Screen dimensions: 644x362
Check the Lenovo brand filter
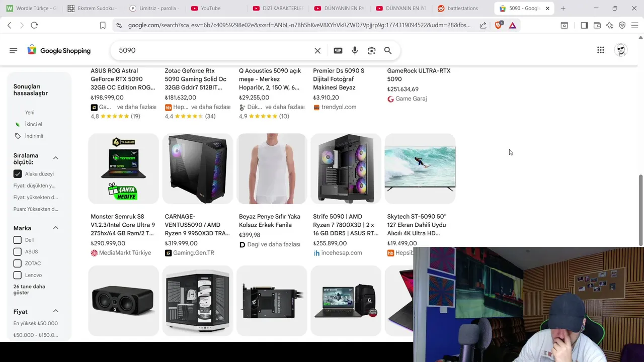18,275
